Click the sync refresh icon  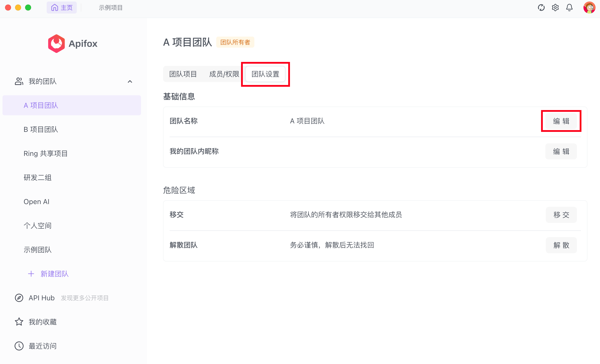click(x=541, y=8)
